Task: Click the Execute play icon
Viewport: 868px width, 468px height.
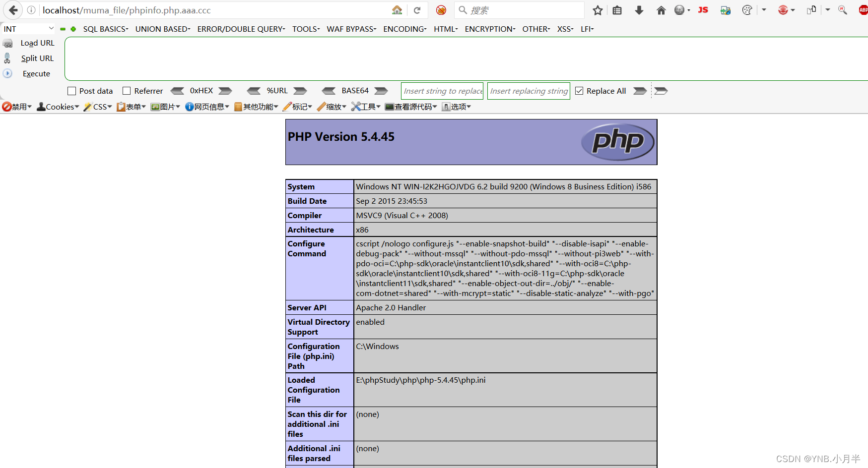Action: click(7, 73)
